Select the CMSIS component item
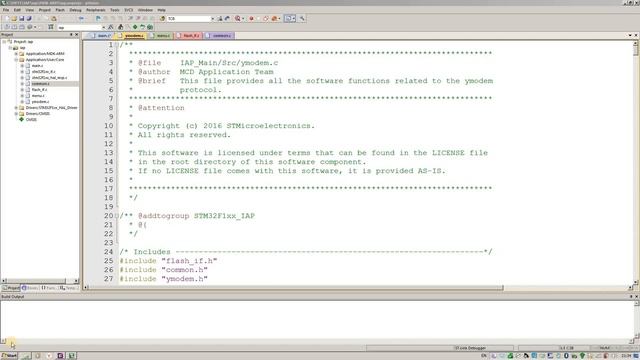The width and height of the screenshot is (640, 360). [x=31, y=120]
